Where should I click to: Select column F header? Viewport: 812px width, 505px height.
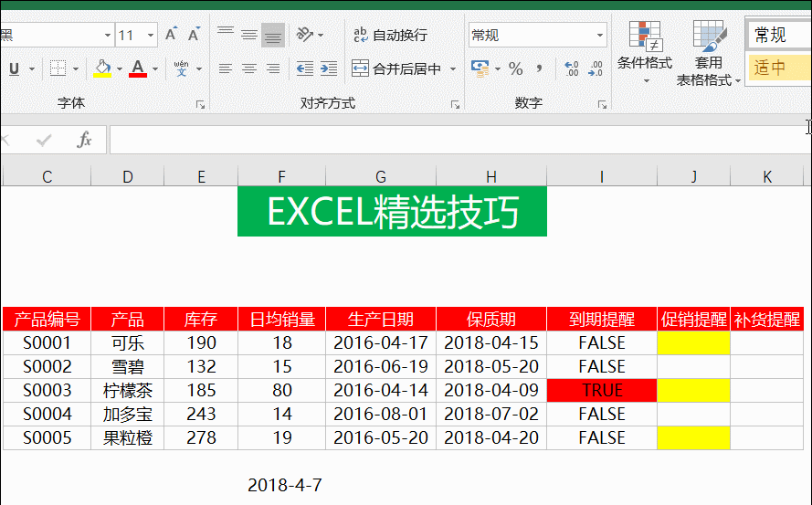coord(281,176)
